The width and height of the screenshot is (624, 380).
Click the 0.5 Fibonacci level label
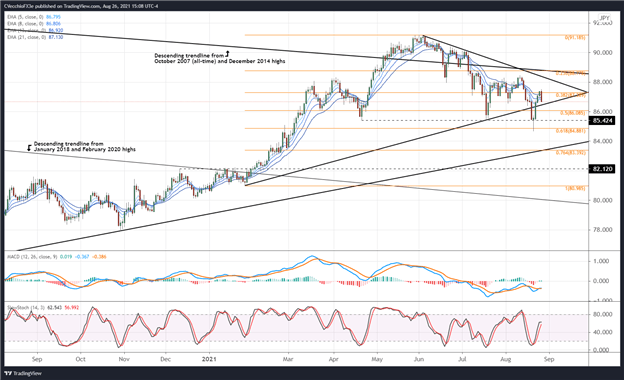[573, 113]
